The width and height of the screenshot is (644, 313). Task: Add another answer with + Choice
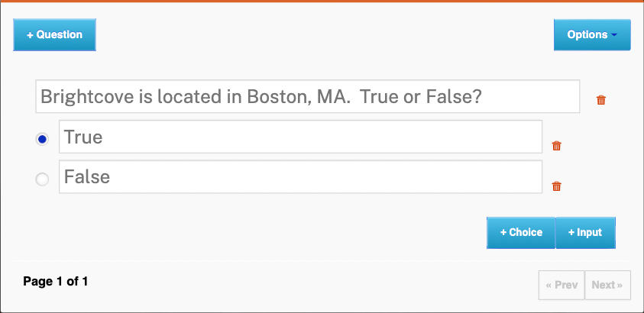tap(521, 233)
